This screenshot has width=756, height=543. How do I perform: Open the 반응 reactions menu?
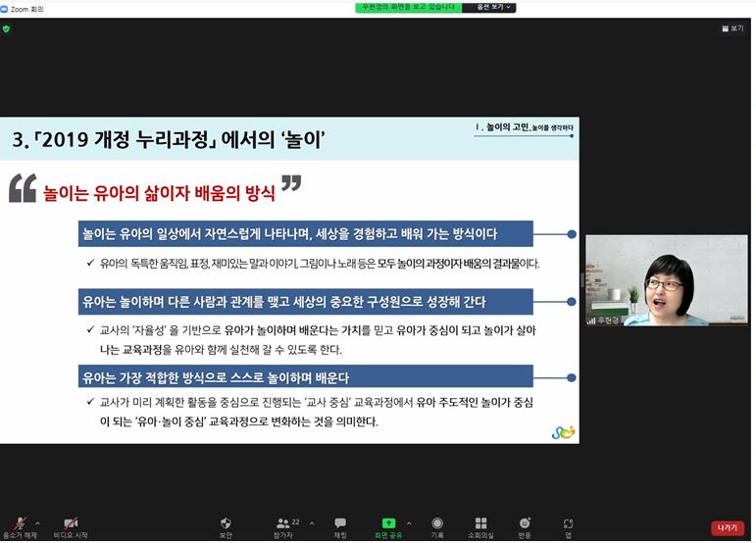[525, 525]
